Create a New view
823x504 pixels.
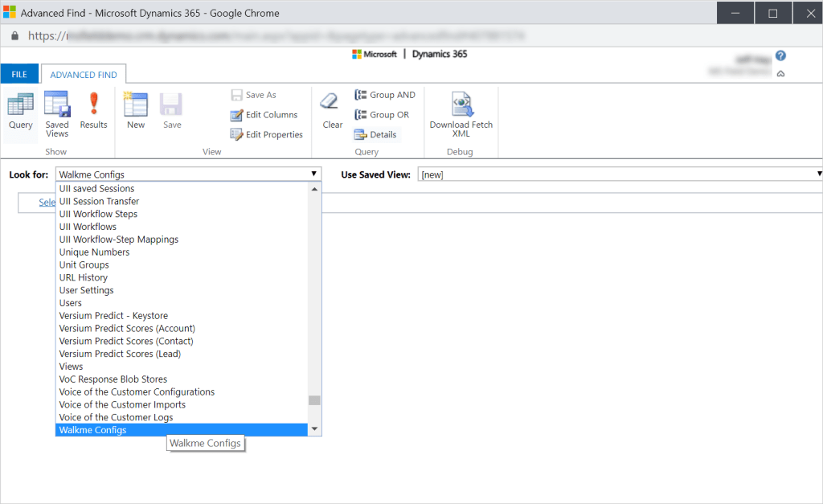click(x=136, y=111)
